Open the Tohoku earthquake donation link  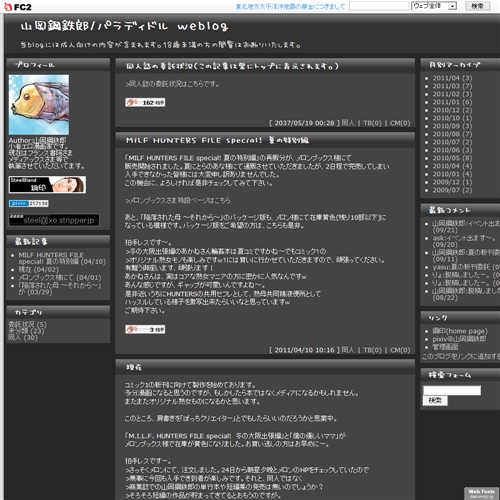(290, 6)
